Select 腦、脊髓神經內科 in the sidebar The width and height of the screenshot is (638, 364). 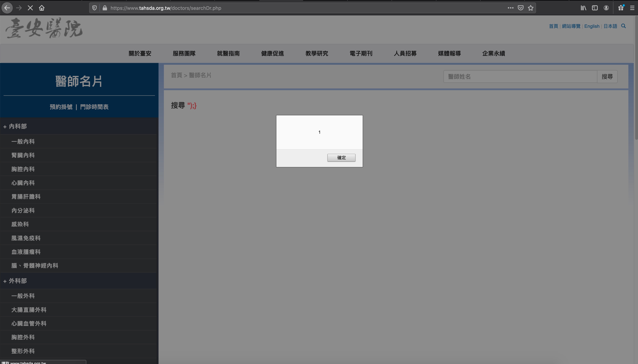click(35, 266)
